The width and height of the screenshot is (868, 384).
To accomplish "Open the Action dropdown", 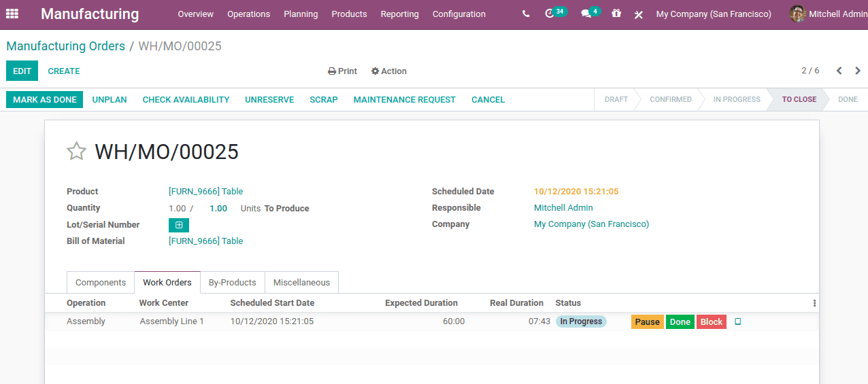I will (389, 71).
